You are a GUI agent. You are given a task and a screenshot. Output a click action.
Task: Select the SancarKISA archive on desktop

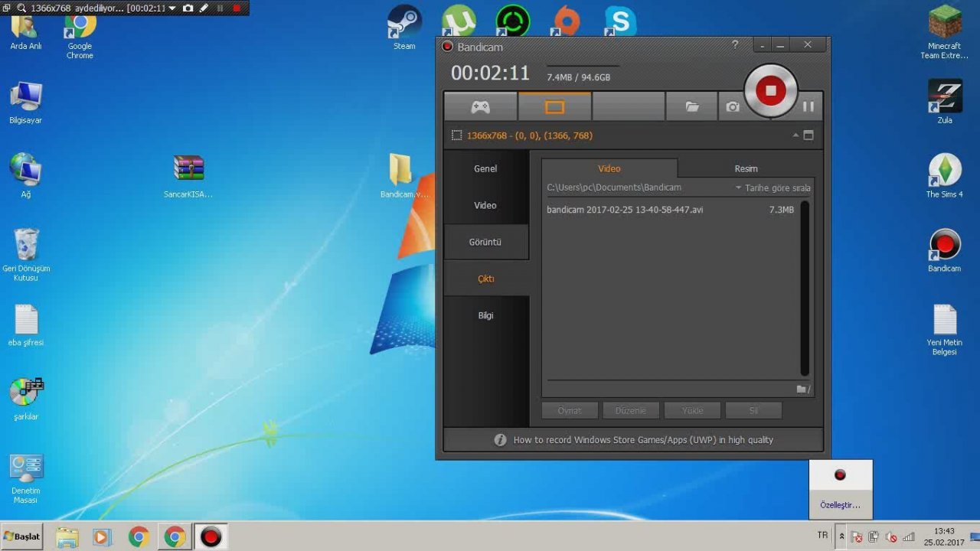[188, 176]
